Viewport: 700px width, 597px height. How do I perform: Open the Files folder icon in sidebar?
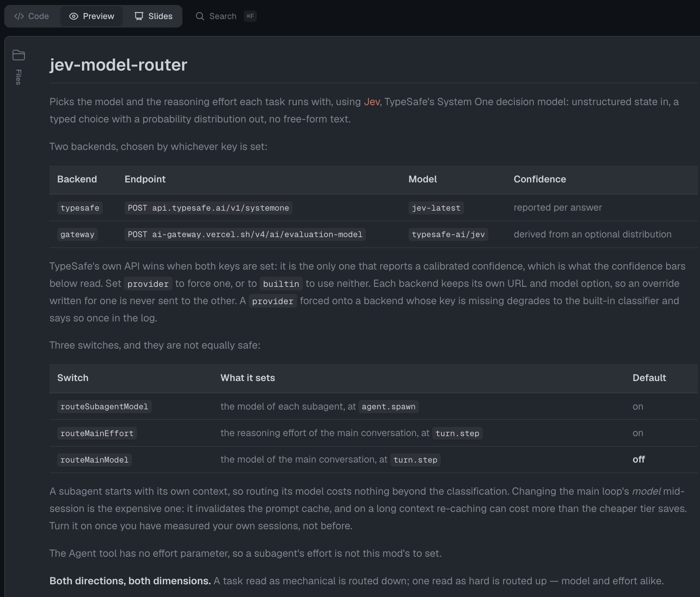pos(19,55)
